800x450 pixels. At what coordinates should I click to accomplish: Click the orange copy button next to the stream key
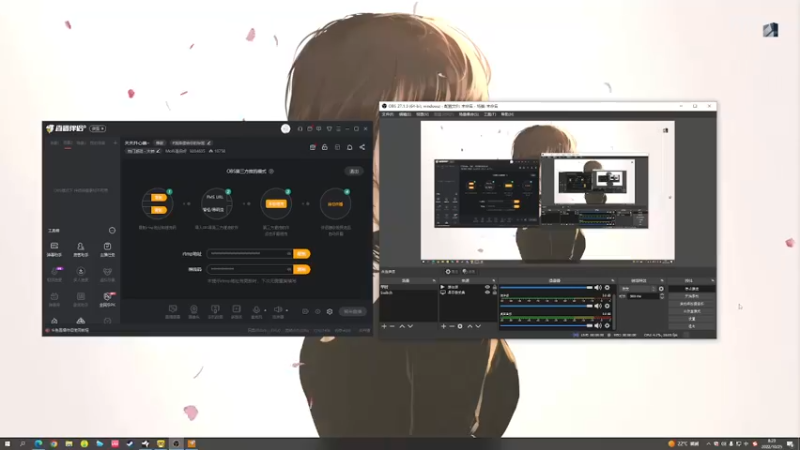(x=302, y=269)
